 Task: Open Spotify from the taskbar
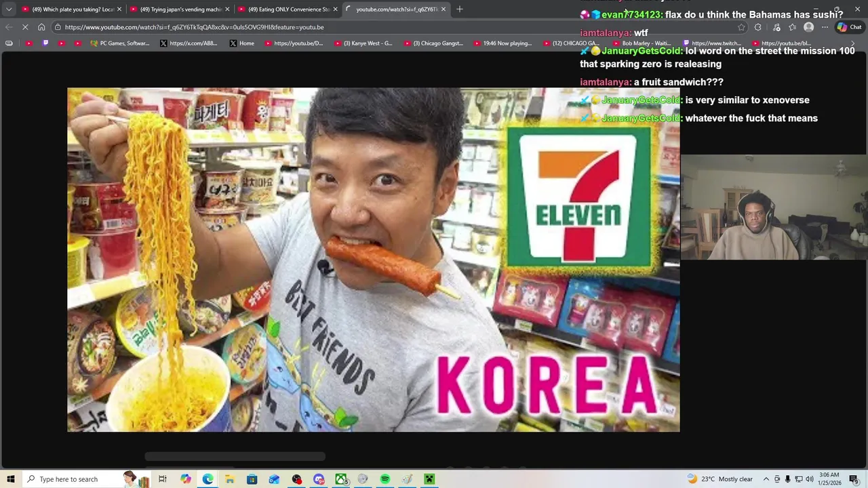[384, 479]
